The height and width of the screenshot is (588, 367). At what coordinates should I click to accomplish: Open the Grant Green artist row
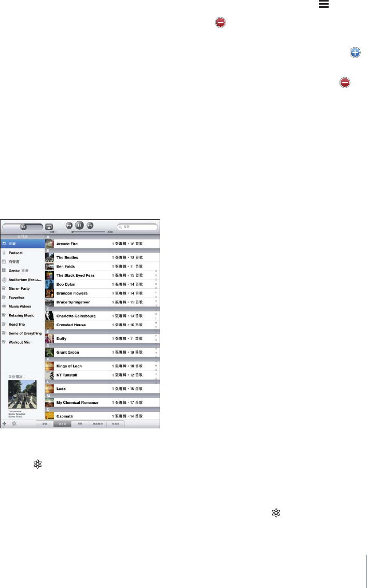[x=102, y=353]
